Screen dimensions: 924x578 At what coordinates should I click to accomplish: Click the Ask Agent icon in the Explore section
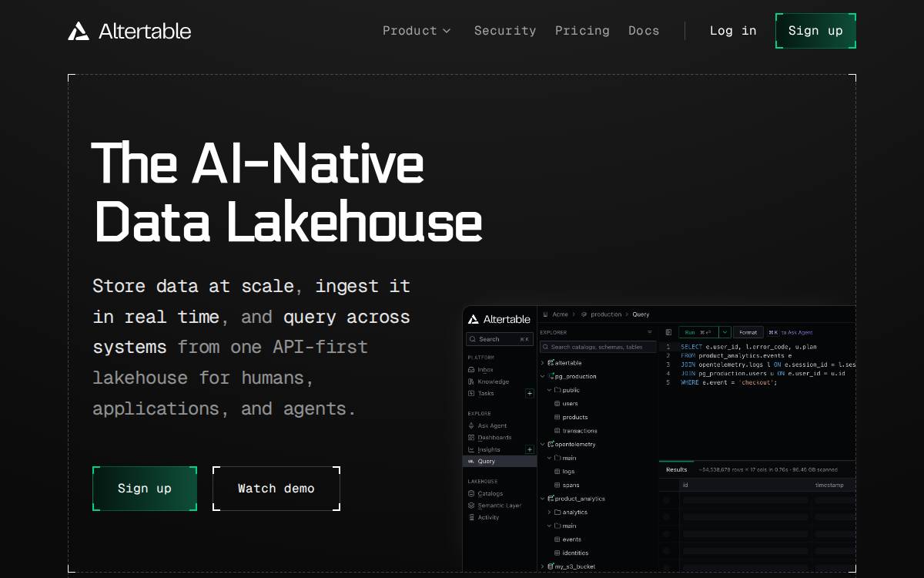point(471,425)
